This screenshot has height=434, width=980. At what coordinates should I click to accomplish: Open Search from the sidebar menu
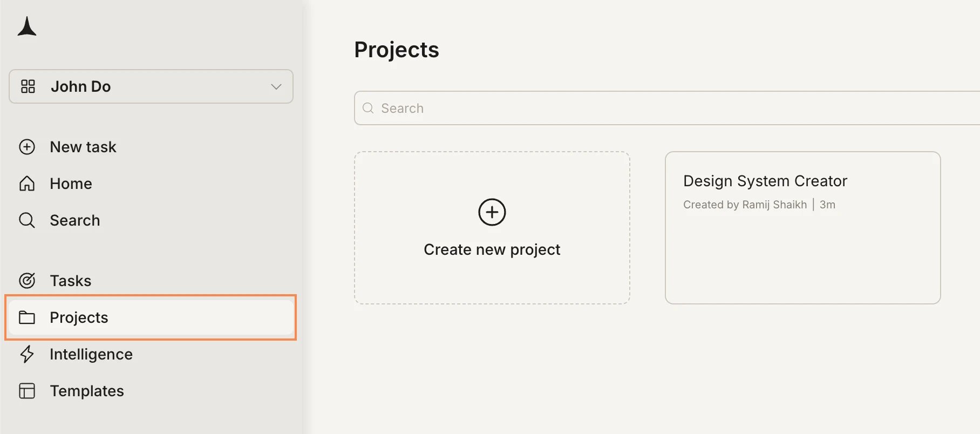coord(75,220)
